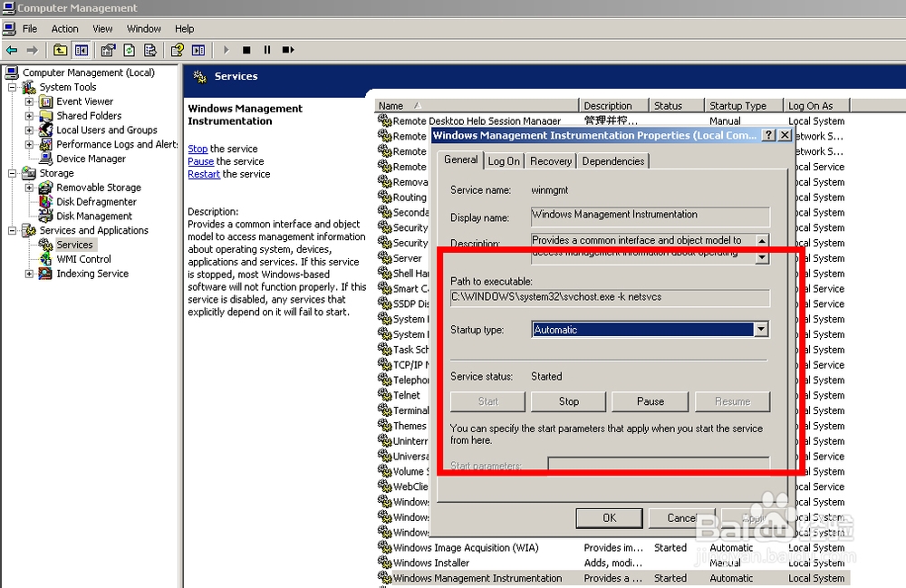
Task: Open the Properties toolbar icon
Action: 108,50
